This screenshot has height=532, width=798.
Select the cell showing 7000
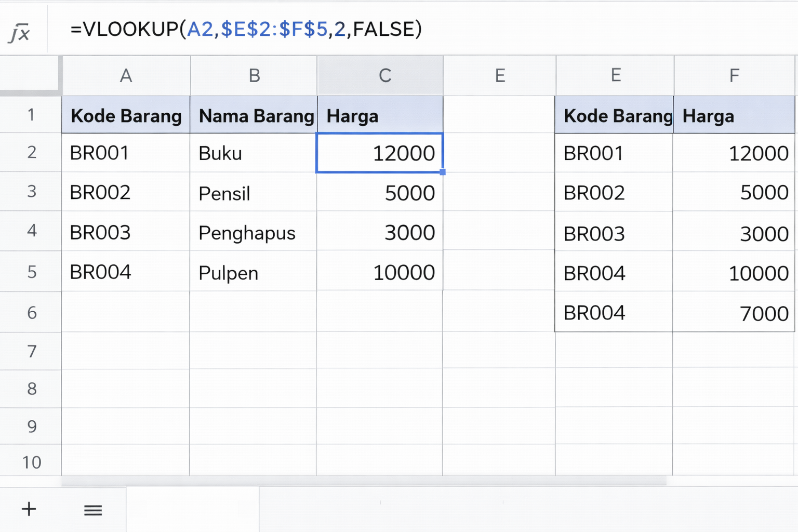tap(734, 313)
